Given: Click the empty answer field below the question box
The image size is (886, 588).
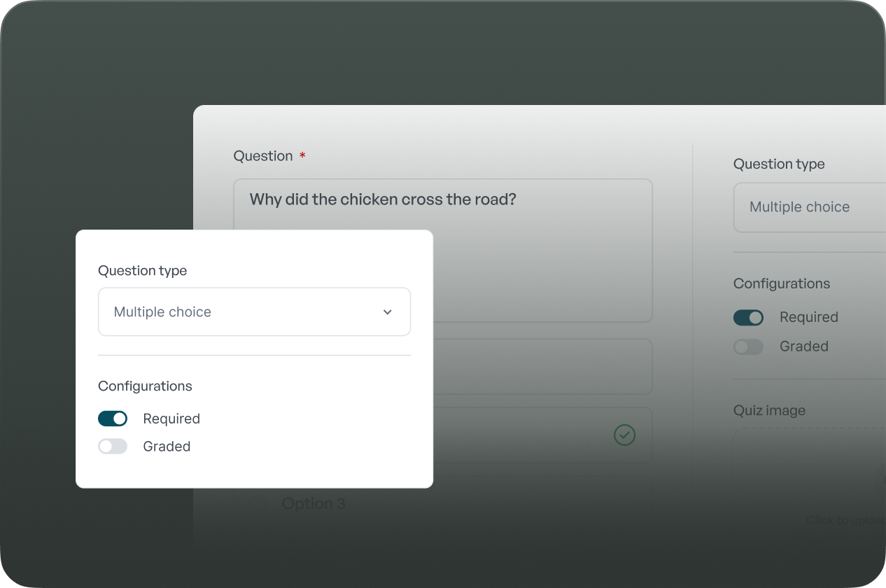Looking at the screenshot, I should pos(542,367).
